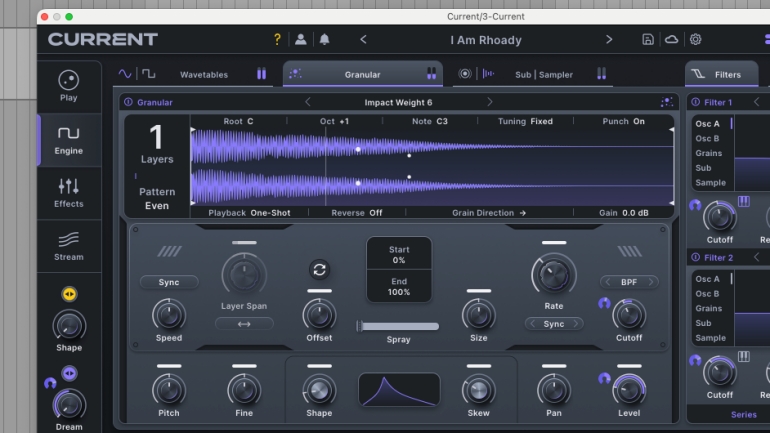This screenshot has width=770, height=433.
Task: Toggle Reverse Off setting
Action: [357, 213]
